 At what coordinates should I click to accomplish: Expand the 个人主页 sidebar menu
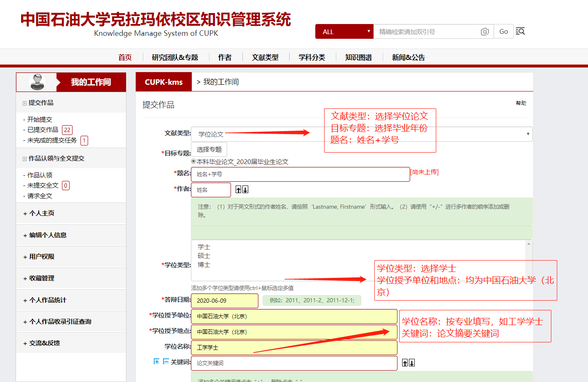(x=41, y=213)
